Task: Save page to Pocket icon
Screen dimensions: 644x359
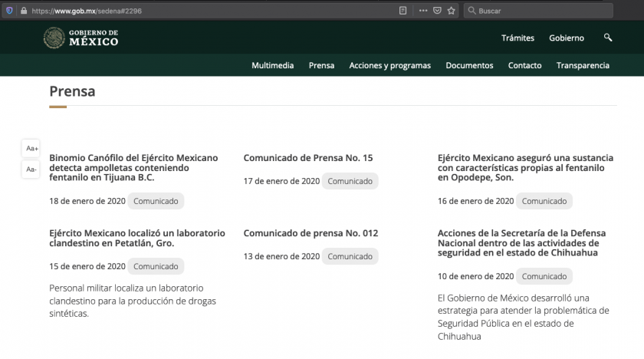Action: (437, 11)
